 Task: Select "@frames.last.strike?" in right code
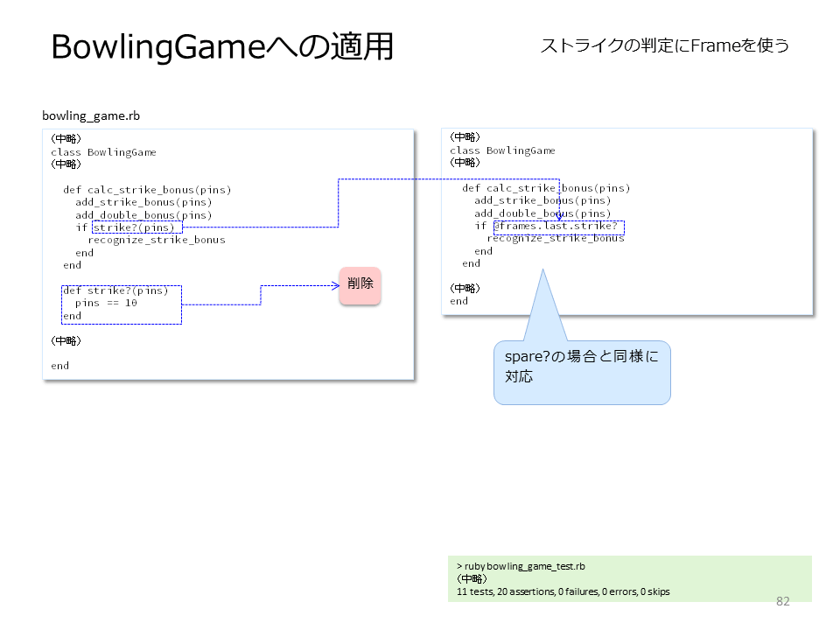coord(556,226)
